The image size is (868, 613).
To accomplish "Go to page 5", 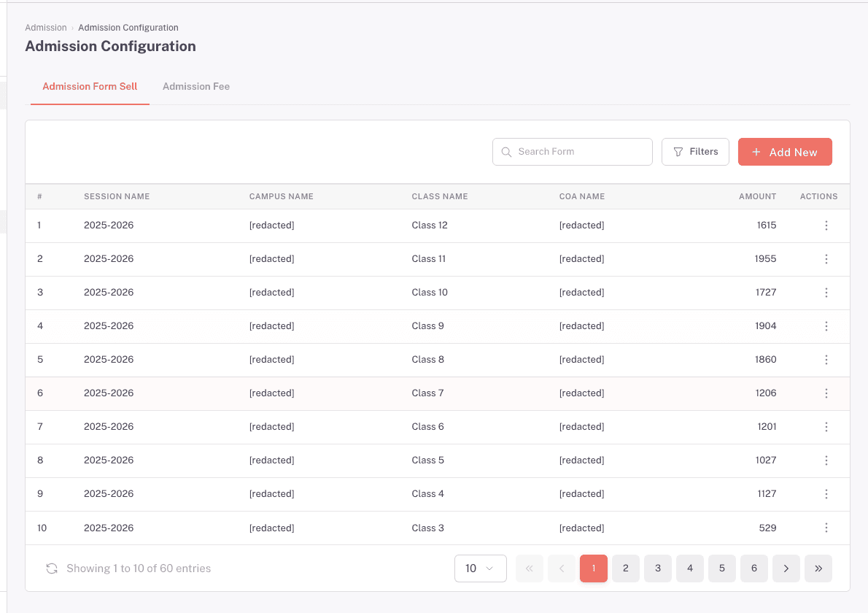I will click(722, 568).
